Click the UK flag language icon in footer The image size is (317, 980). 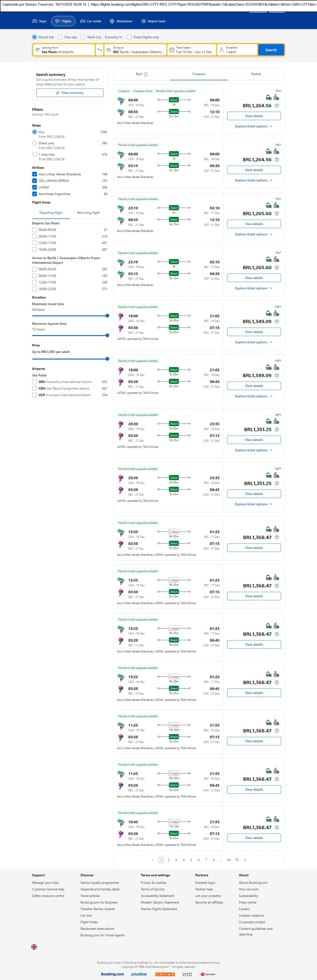34,947
